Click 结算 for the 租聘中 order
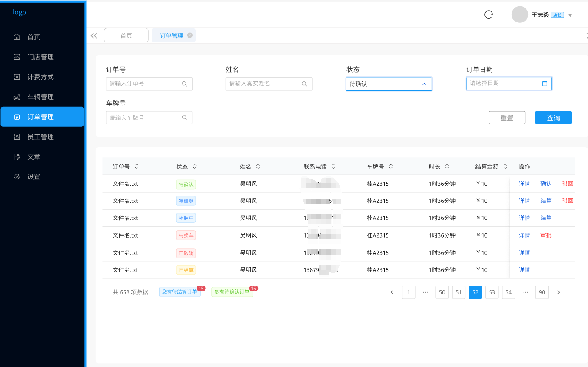The image size is (588, 367). pyautogui.click(x=546, y=218)
